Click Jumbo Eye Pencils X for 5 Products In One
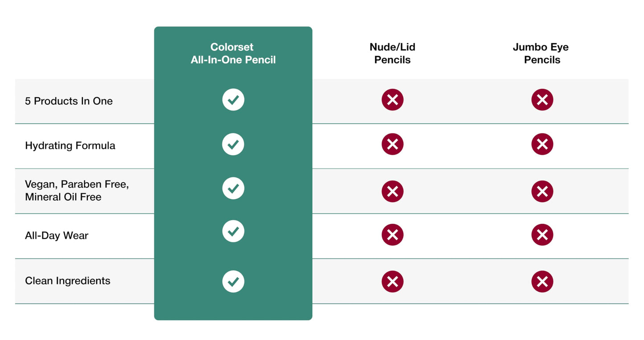 542,100
